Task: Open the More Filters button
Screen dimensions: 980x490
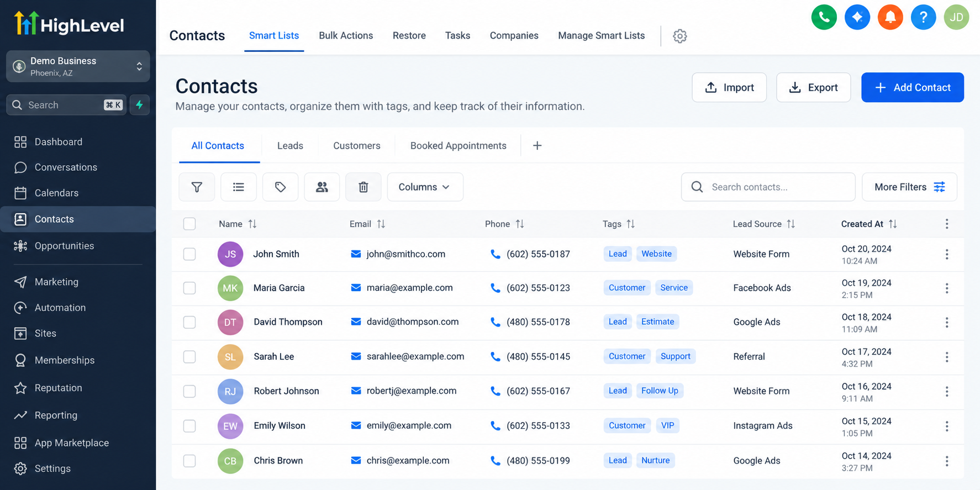Action: pos(909,187)
